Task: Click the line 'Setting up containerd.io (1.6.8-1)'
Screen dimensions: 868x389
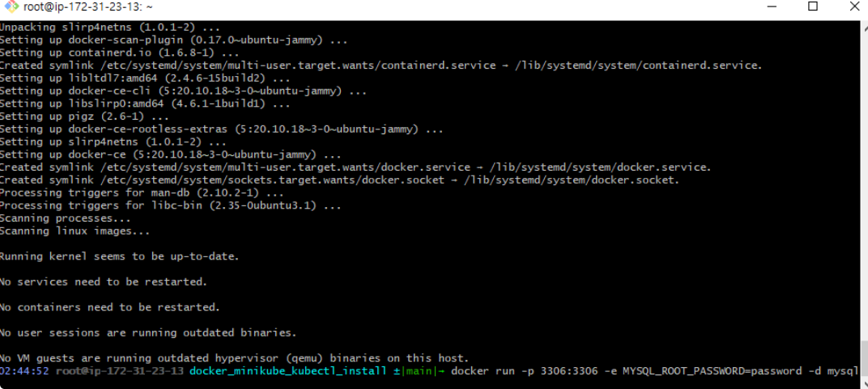Action: (120, 53)
